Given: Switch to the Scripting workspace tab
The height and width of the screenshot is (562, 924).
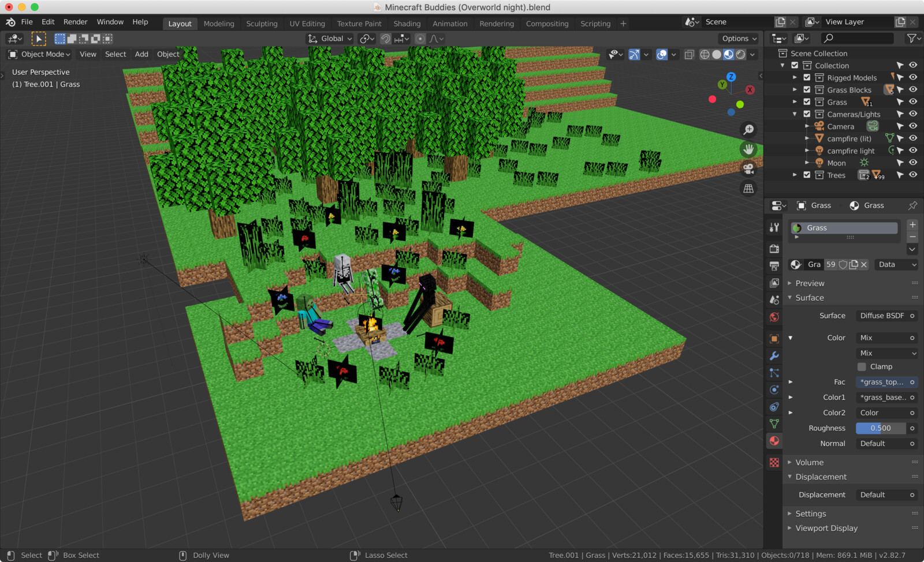Looking at the screenshot, I should click(x=595, y=24).
